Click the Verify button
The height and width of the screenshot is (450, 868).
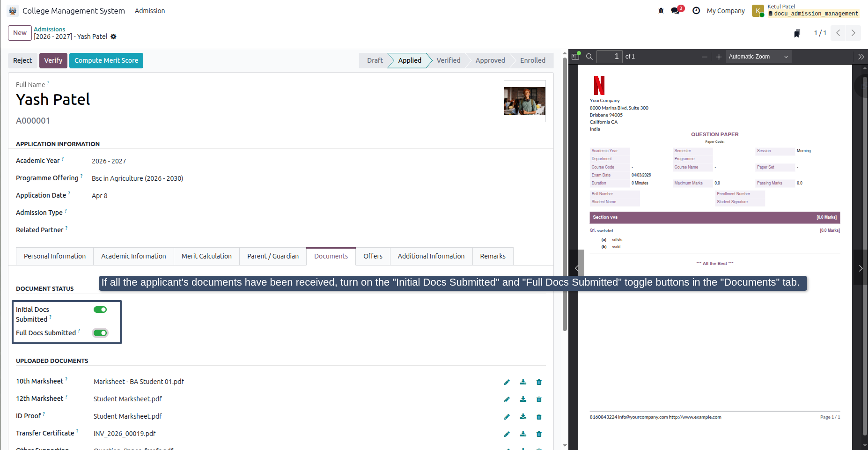53,60
